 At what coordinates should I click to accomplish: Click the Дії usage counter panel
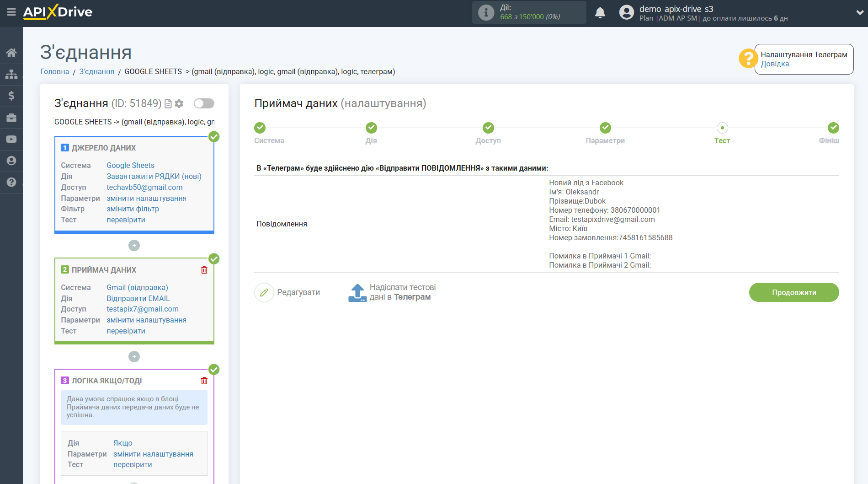click(529, 12)
